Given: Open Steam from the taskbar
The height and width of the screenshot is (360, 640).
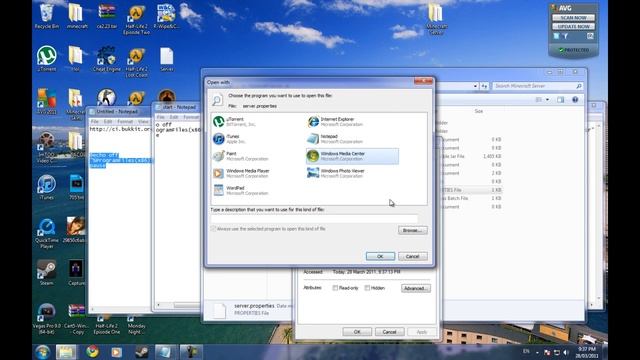Looking at the screenshot, I should pos(142,352).
